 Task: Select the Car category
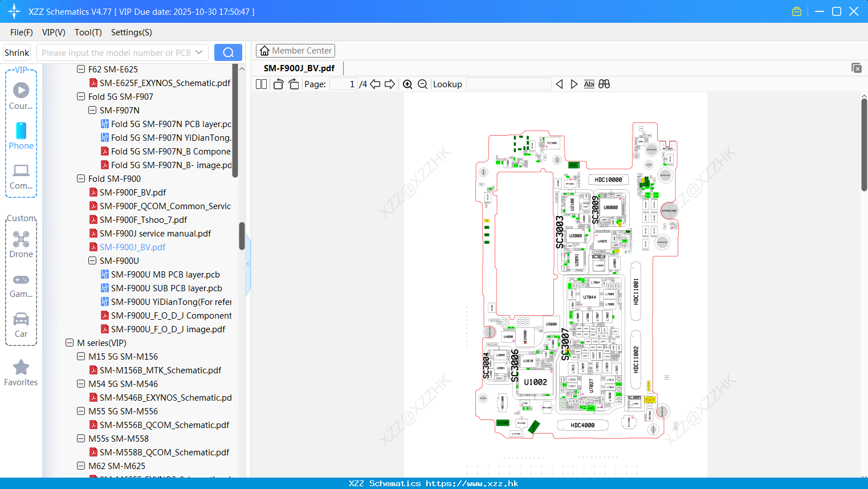coord(21,325)
